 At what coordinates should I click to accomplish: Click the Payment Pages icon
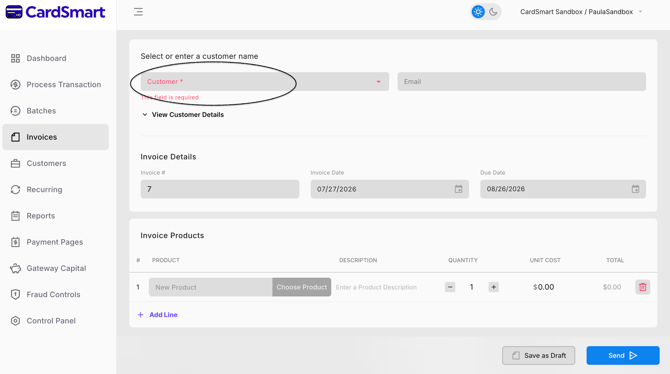(15, 242)
